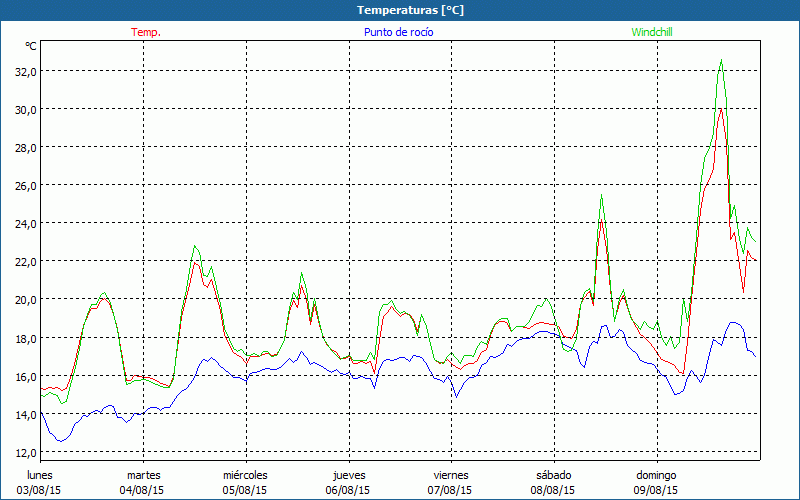Select the sábado 08/08/15 date marker
This screenshot has height=500, width=800.
[x=553, y=482]
